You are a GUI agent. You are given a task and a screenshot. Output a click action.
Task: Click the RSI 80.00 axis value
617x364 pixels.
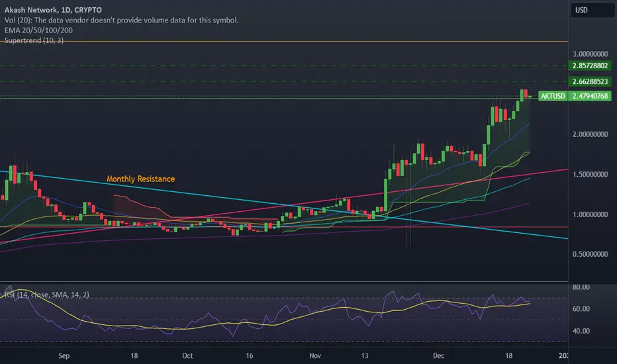pyautogui.click(x=581, y=287)
